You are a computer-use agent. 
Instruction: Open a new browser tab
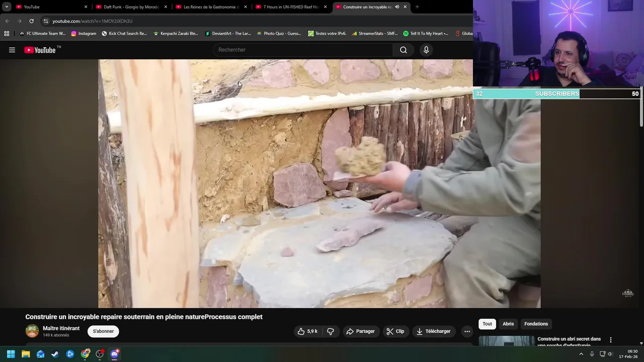coord(417,7)
